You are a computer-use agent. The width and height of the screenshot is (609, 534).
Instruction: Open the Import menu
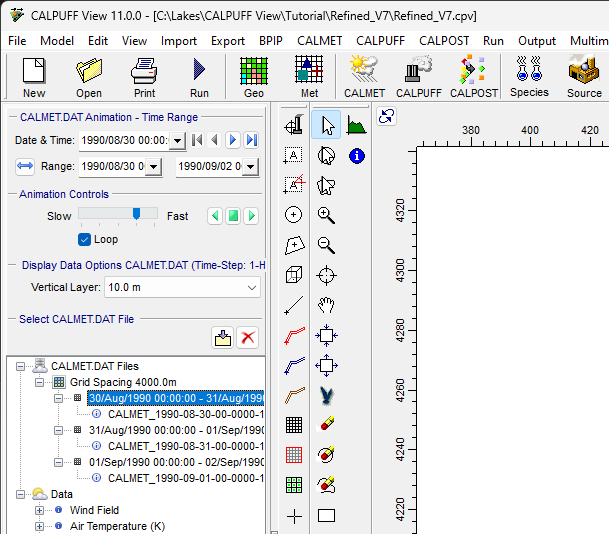pos(179,41)
